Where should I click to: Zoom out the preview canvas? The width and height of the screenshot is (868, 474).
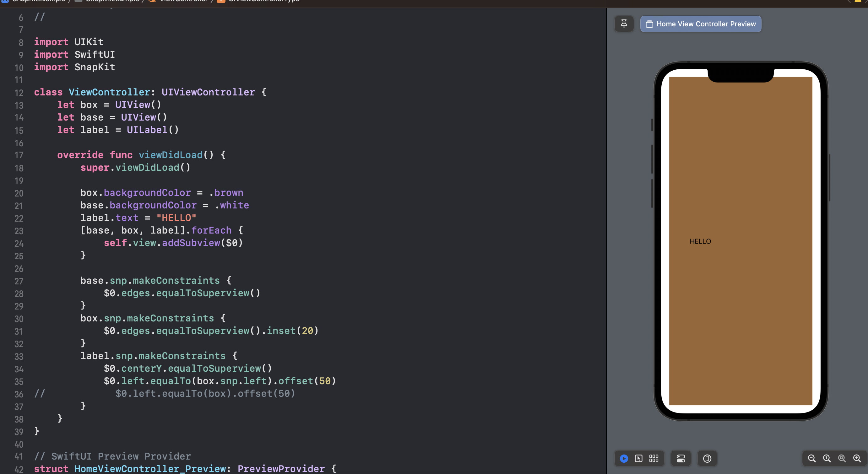(x=812, y=458)
